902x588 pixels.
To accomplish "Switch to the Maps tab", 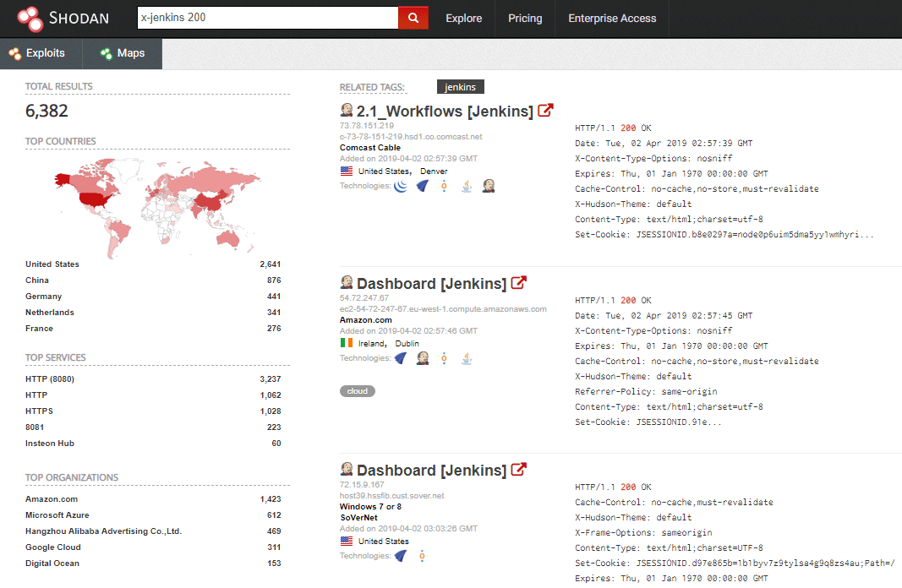I will click(123, 53).
